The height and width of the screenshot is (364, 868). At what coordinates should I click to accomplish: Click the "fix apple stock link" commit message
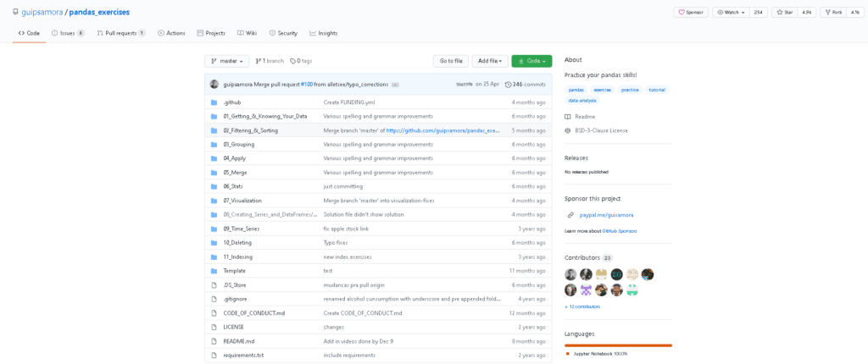tap(347, 229)
